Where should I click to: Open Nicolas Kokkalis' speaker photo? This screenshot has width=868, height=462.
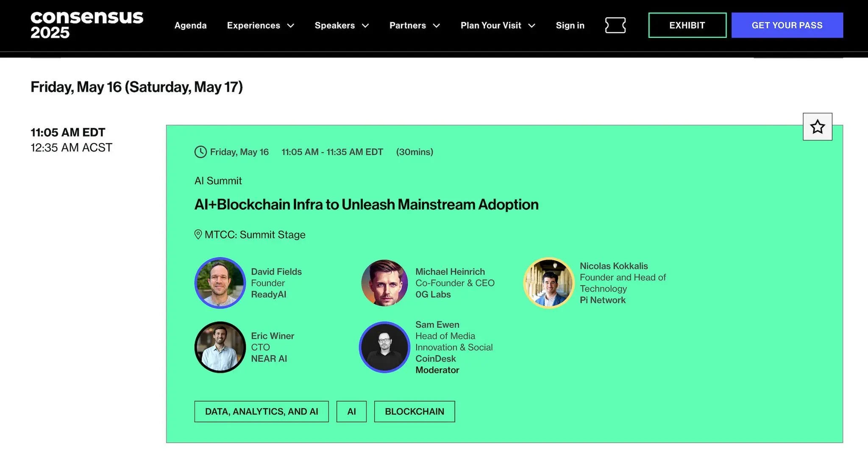coord(549,283)
